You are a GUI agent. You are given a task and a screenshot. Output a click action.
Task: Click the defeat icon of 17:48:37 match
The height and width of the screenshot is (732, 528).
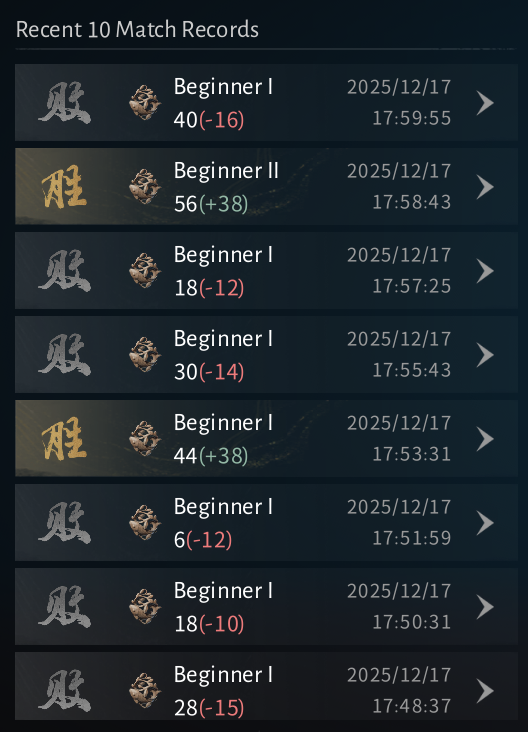coord(64,691)
